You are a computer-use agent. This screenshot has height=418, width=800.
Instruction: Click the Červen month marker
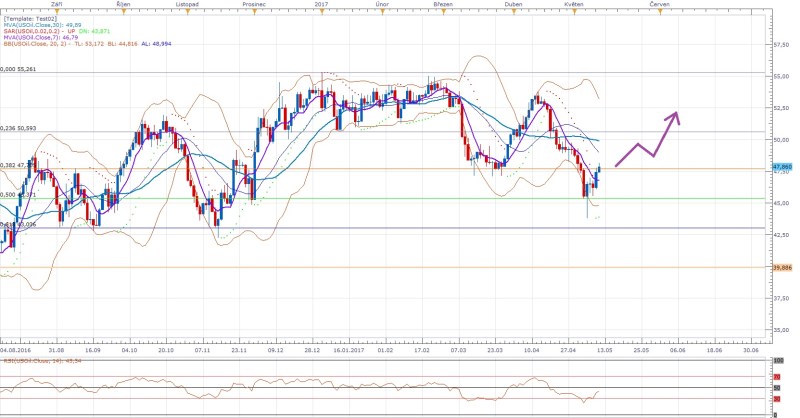point(659,4)
